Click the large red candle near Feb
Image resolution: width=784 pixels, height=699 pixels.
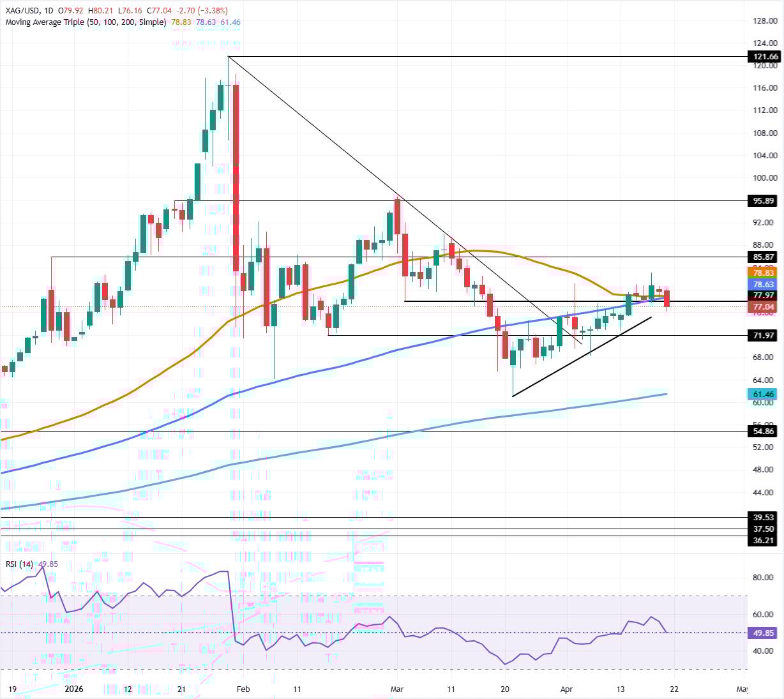click(236, 179)
